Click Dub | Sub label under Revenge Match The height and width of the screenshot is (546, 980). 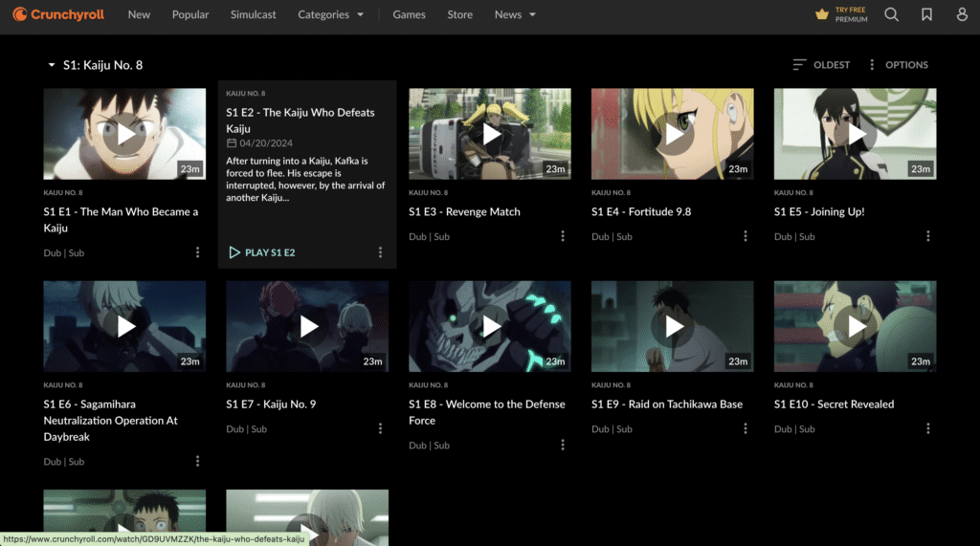coord(430,237)
